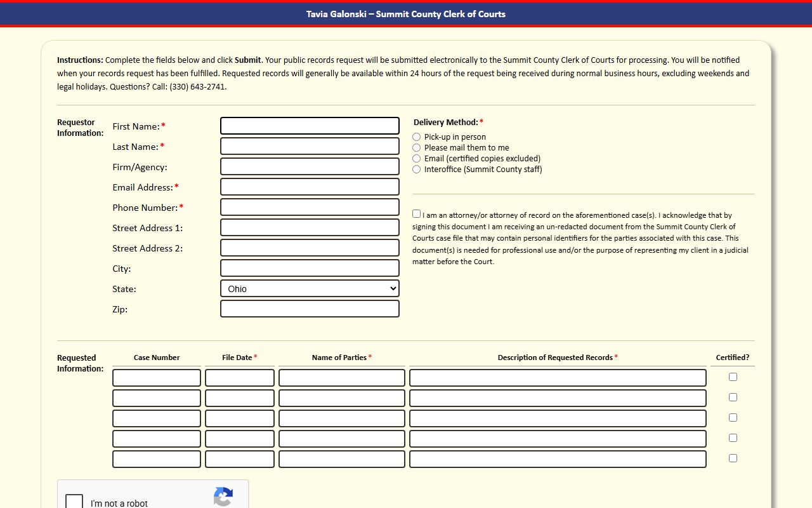Tick Certified checkbox in first request row
The height and width of the screenshot is (508, 812).
click(x=733, y=377)
